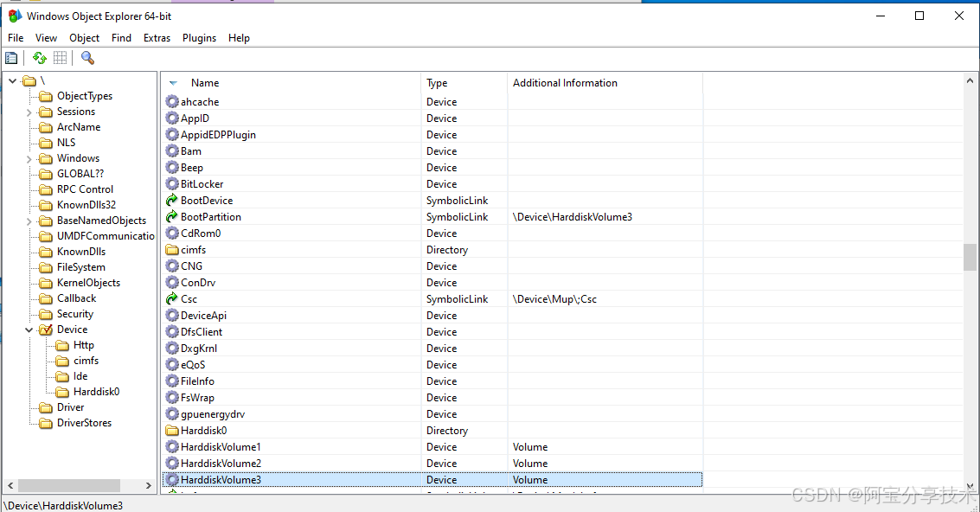Click the gear icon beside AppID
980x512 pixels.
[172, 118]
